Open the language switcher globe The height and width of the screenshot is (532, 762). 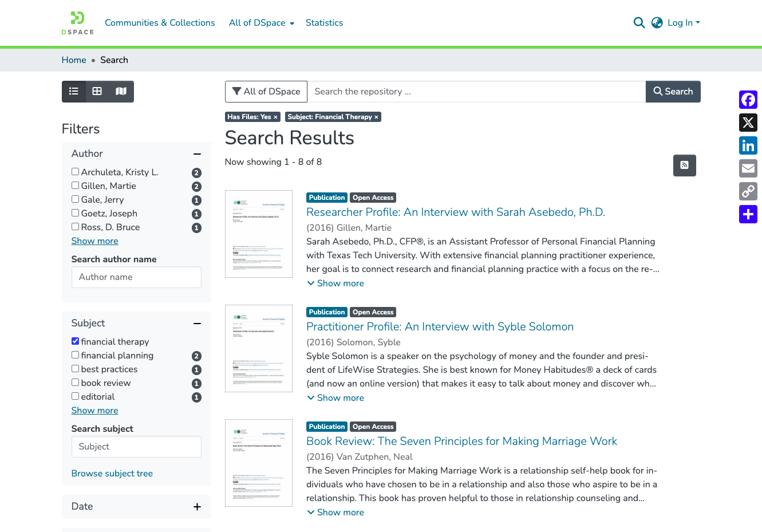657,23
